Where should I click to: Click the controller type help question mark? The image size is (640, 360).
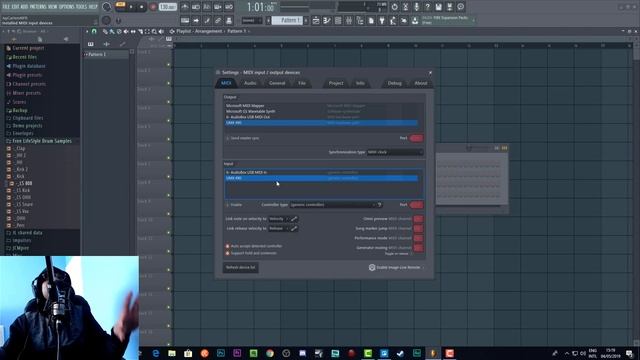pos(380,205)
